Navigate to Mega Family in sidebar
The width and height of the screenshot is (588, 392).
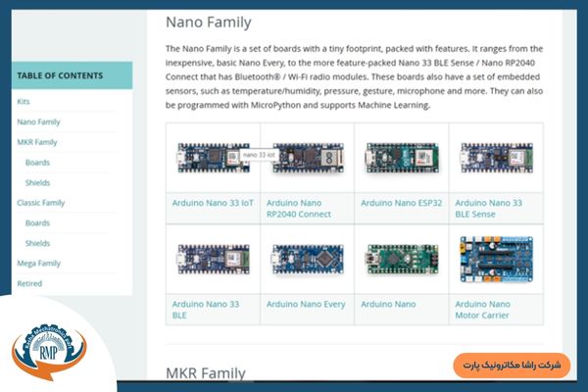[x=39, y=264]
